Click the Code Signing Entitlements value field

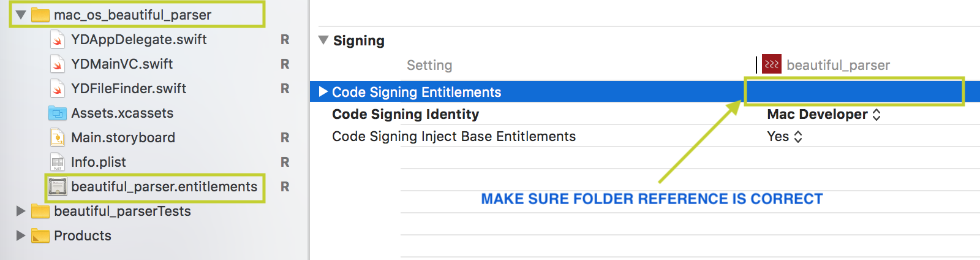pos(854,92)
